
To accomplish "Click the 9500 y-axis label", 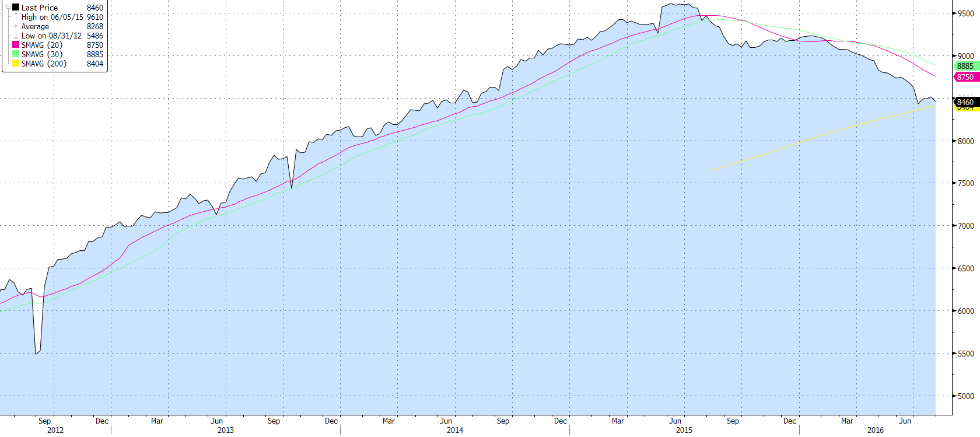I will click(966, 13).
